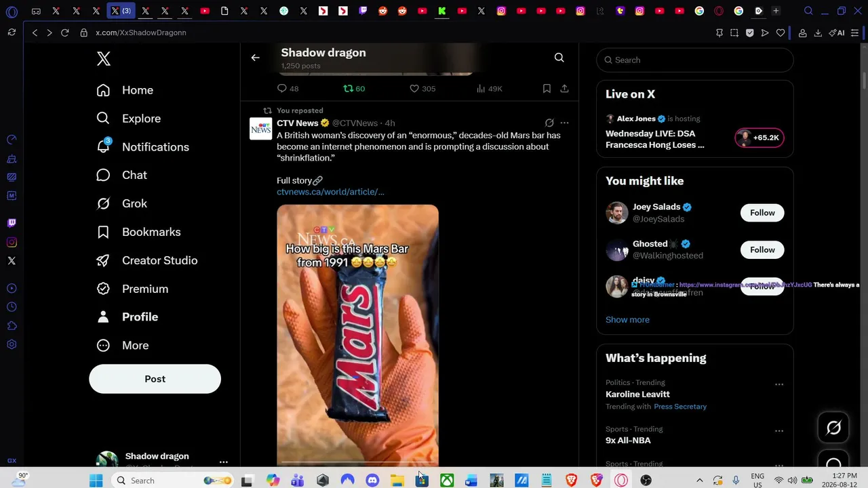Open Discord from the Windows taskbar
The image size is (868, 488).
372,481
